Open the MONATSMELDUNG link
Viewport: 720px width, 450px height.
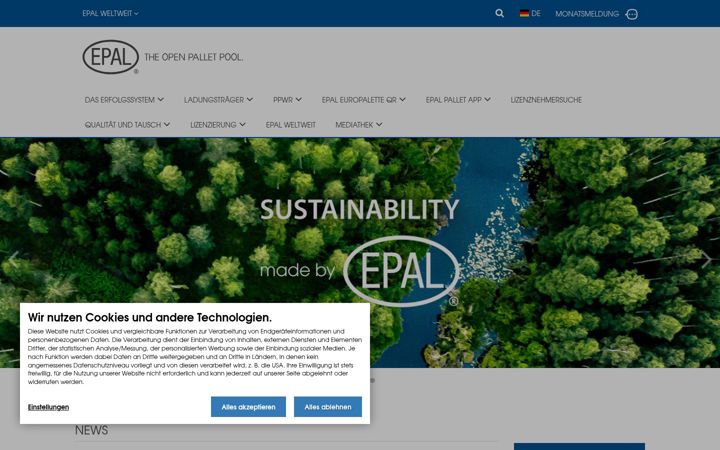click(587, 14)
